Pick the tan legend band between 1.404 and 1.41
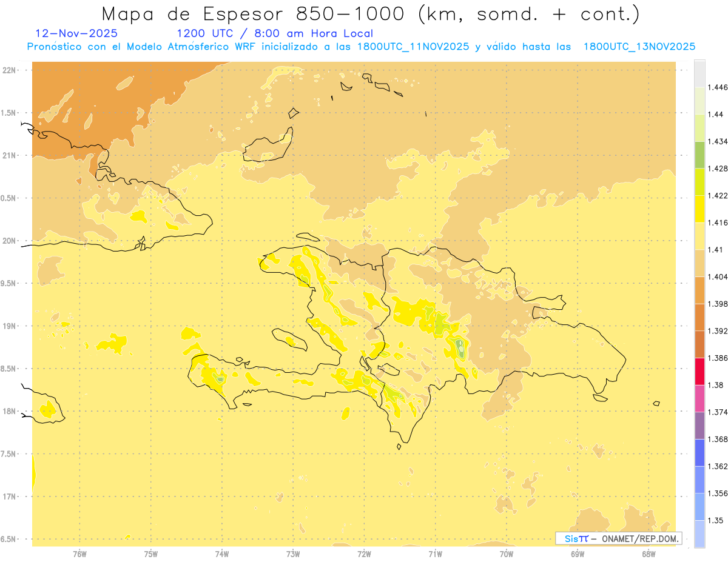This screenshot has width=728, height=562. pyautogui.click(x=699, y=263)
